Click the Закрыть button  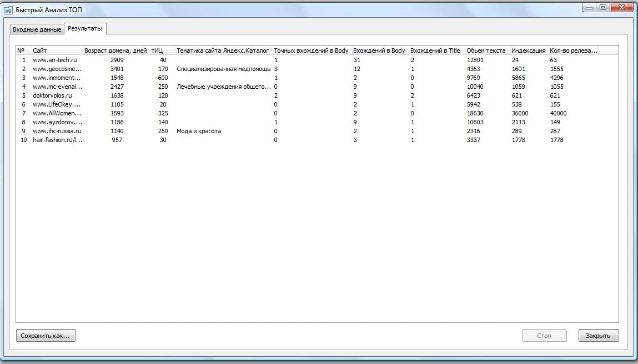(x=598, y=336)
